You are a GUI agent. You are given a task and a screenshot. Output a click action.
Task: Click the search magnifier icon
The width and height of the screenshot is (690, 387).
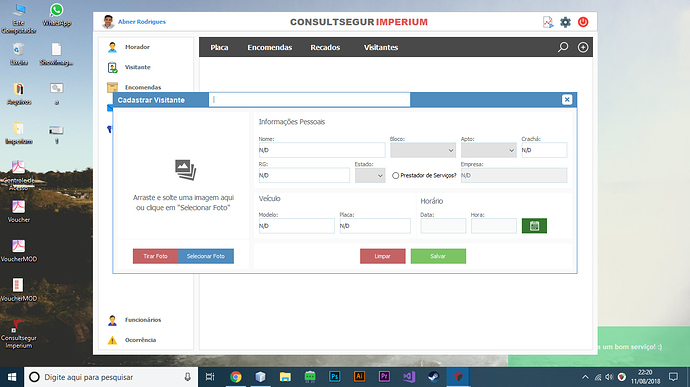563,47
